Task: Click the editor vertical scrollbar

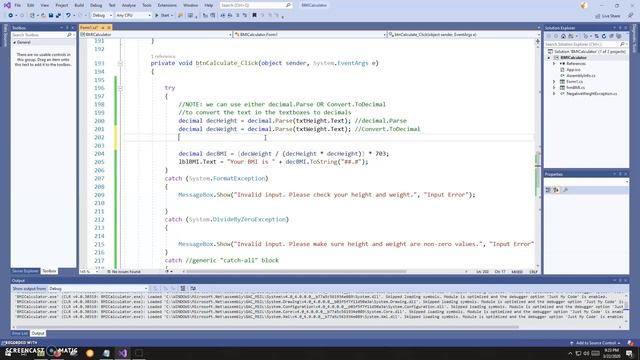Action: point(538,153)
